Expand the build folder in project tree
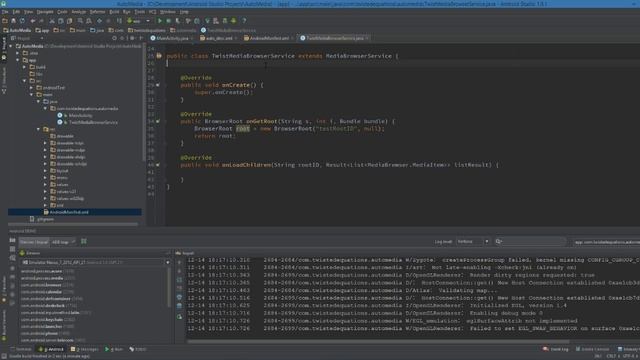The image size is (640, 360). pos(24,67)
